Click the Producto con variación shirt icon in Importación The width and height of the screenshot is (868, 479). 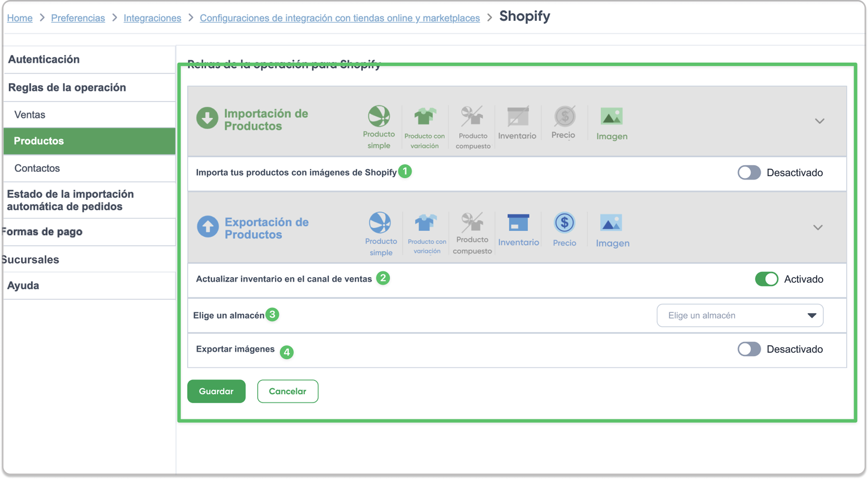[425, 116]
